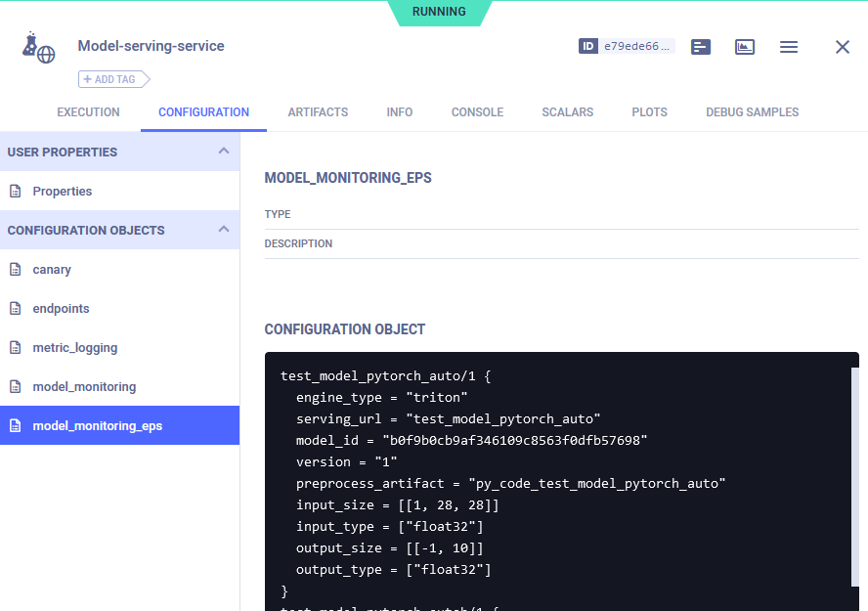Image resolution: width=868 pixels, height=611 pixels.
Task: Open the CONSOLE tab
Action: [x=477, y=112]
